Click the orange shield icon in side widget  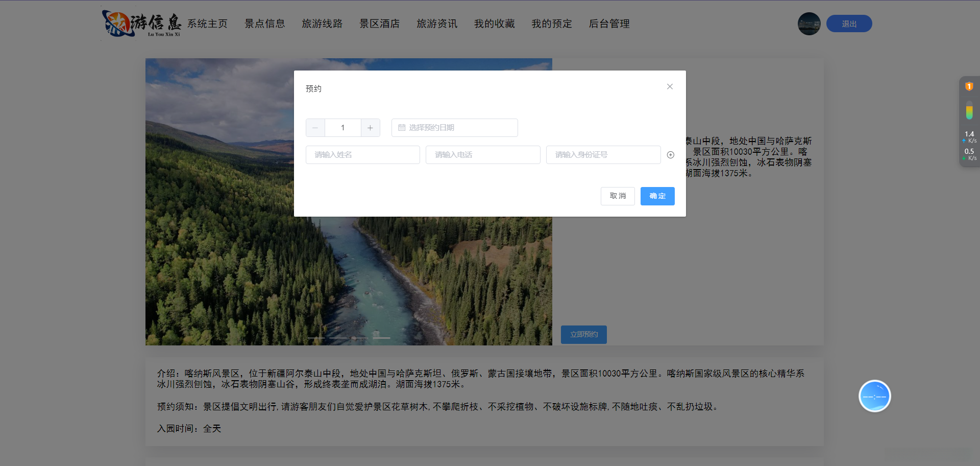[969, 87]
